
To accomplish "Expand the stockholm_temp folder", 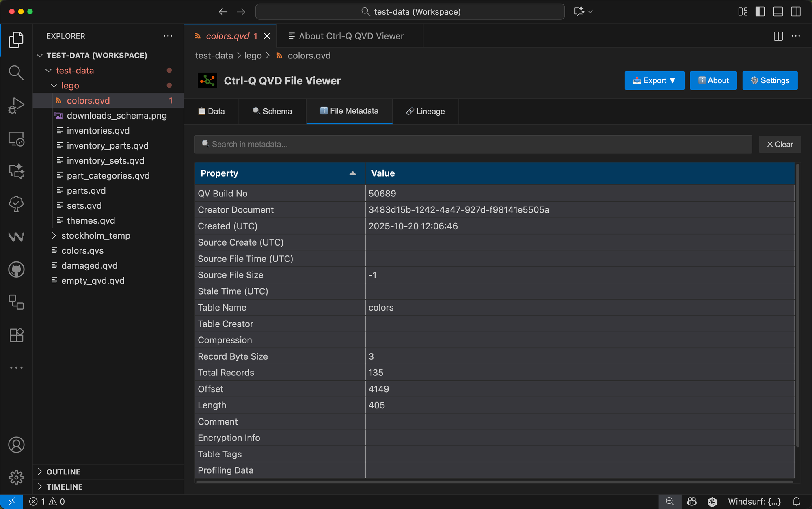I will coord(95,235).
